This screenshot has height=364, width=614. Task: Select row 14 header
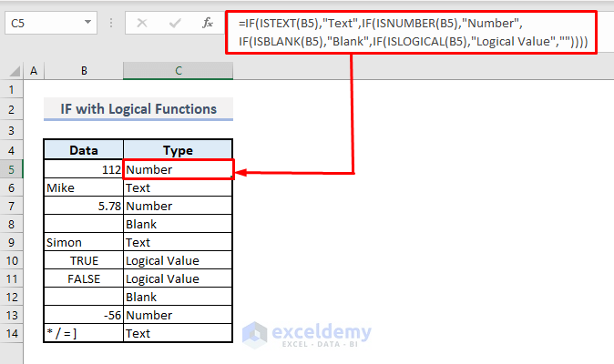coord(11,333)
